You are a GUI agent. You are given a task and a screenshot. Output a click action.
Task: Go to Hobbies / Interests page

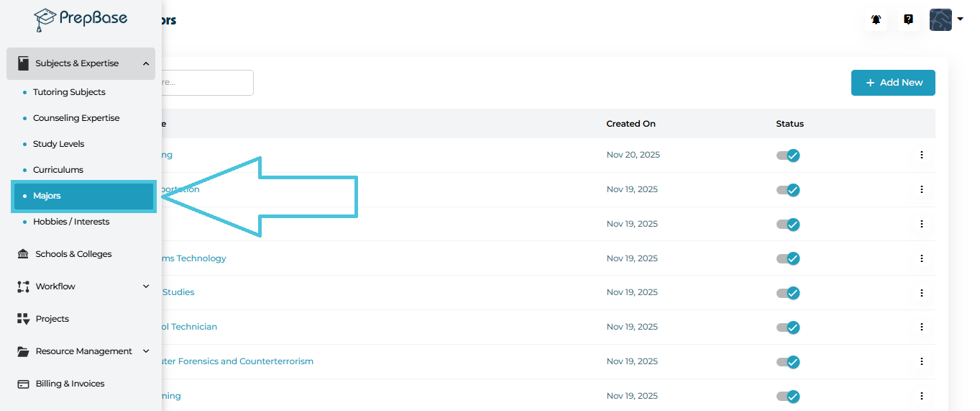[x=71, y=222]
